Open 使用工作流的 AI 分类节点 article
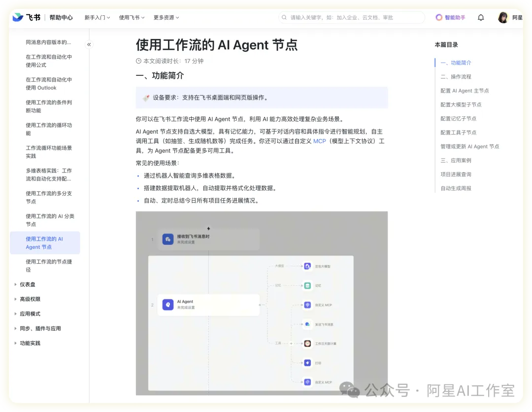532x412 pixels. pos(50,220)
